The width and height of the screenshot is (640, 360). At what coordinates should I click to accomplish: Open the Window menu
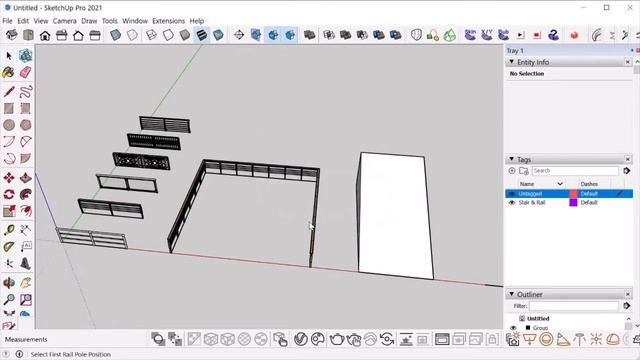point(135,21)
